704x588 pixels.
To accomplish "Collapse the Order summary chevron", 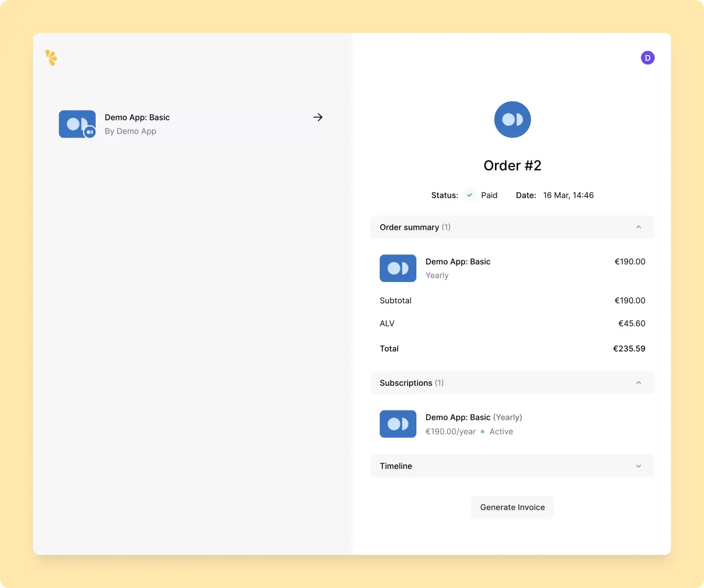I will point(639,227).
